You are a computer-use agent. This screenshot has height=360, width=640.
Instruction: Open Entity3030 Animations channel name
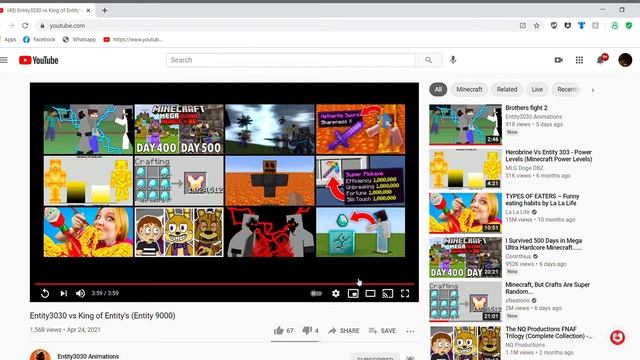point(88,356)
